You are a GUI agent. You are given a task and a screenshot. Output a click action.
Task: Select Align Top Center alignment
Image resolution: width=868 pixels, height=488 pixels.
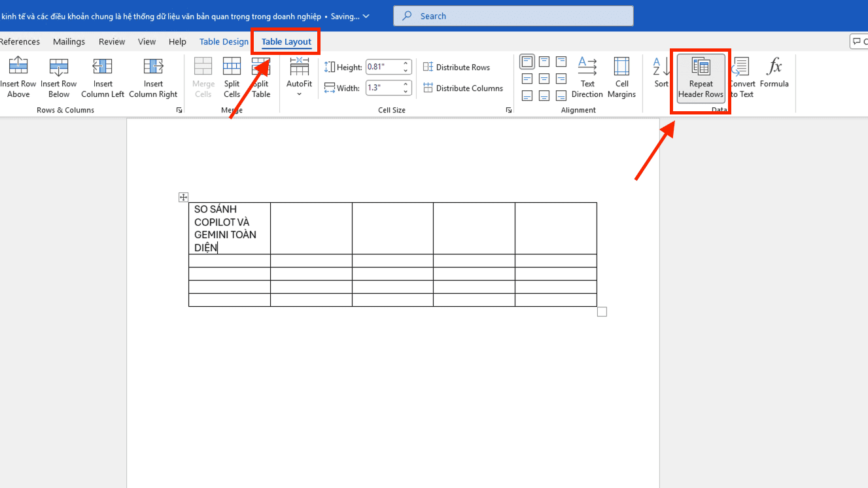(x=544, y=62)
